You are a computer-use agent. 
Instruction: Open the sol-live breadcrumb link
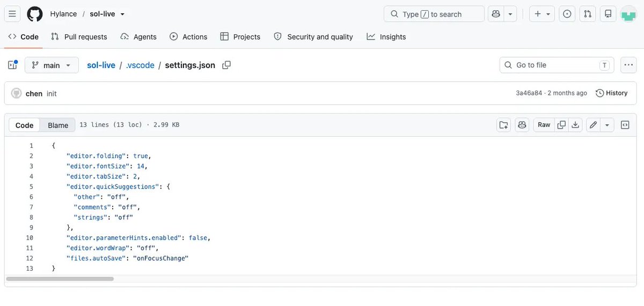(x=101, y=65)
